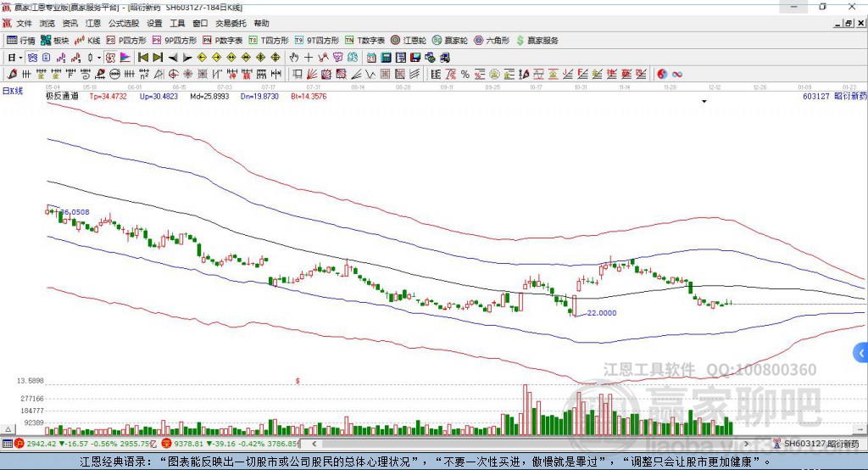Switch to the K线 candlestick chart
Screen dimensions: 868x470
pos(87,41)
